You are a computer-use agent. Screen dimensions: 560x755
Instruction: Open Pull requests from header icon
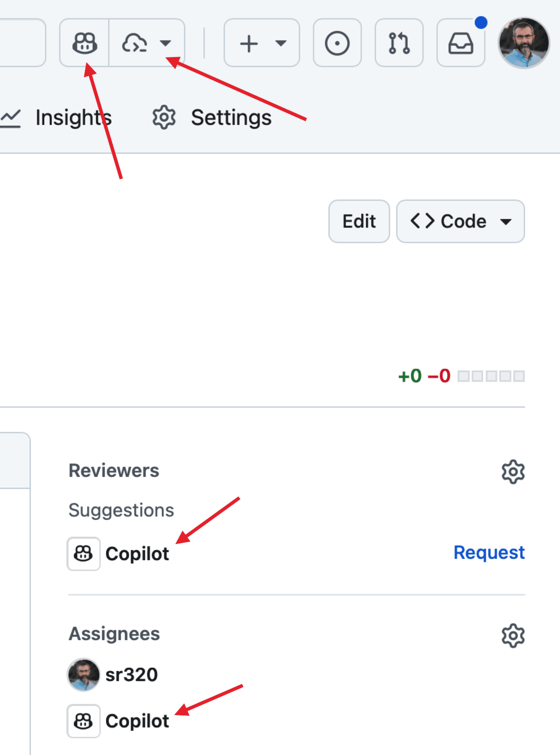pos(399,43)
